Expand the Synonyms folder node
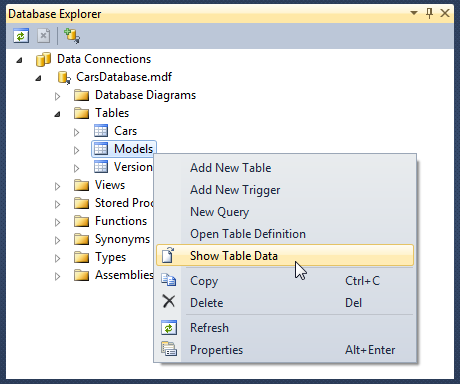460x384 pixels. tap(57, 240)
